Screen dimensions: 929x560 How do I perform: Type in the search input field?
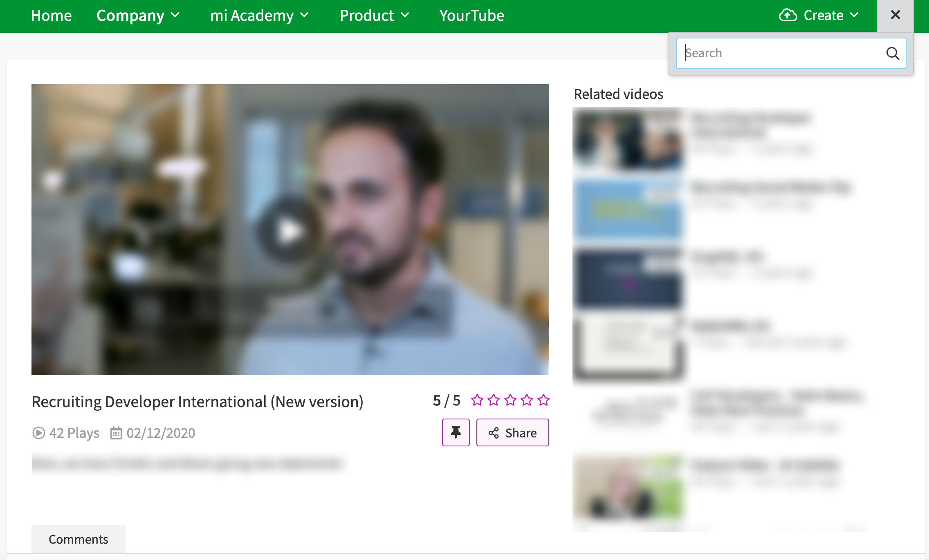(790, 53)
